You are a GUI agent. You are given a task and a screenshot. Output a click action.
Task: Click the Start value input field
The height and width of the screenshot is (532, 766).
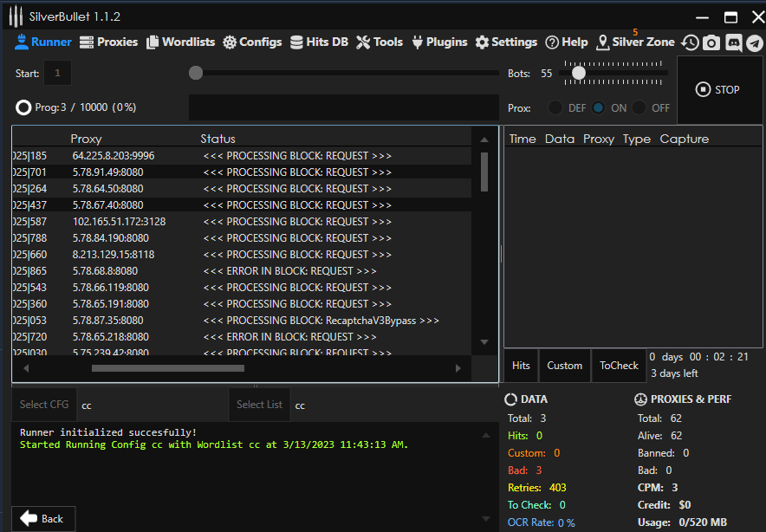click(57, 74)
